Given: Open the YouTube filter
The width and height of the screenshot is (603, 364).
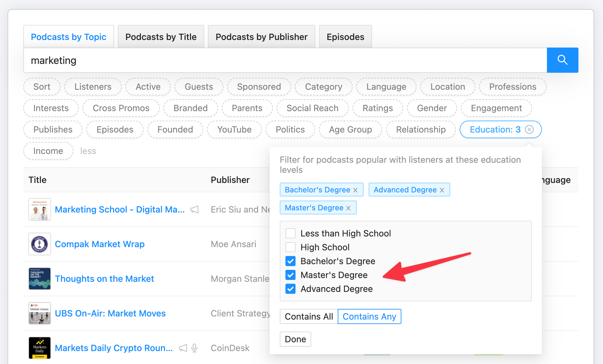Looking at the screenshot, I should coord(234,129).
